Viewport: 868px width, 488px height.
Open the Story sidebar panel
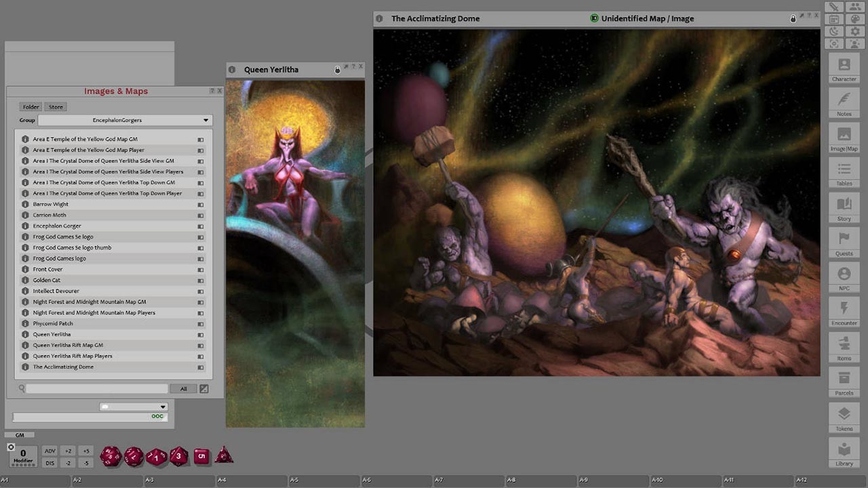pyautogui.click(x=844, y=208)
